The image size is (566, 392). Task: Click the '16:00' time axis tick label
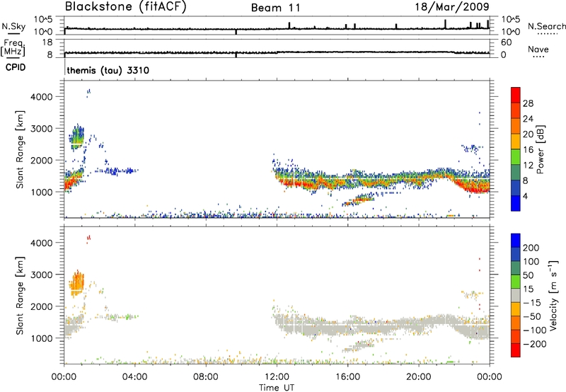[x=347, y=376]
